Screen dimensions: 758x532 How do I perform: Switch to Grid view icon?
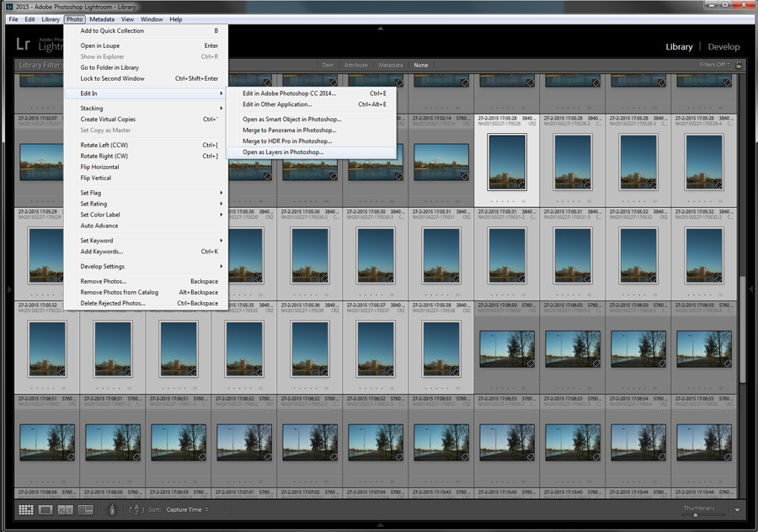26,509
